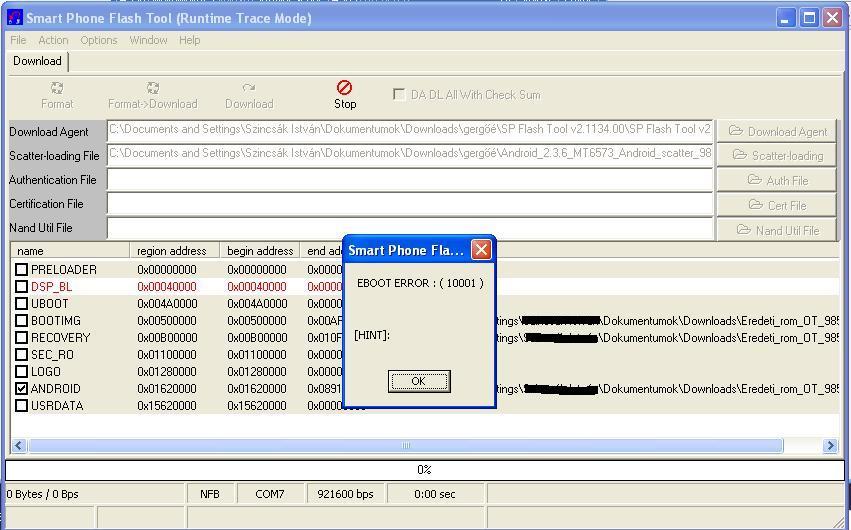Click the Certification File field
Screen dimensions: 851x530
pyautogui.click(x=410, y=203)
